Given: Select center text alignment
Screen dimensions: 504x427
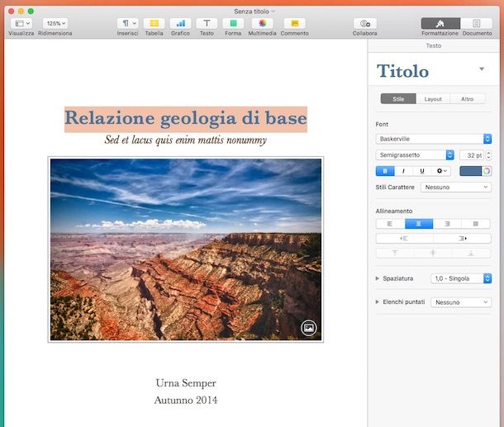Looking at the screenshot, I should click(x=419, y=224).
